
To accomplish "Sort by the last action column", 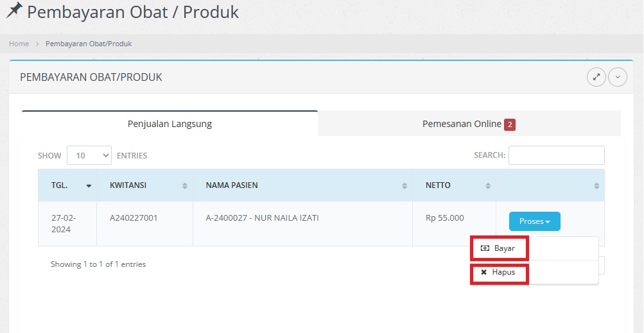I will coord(596,185).
